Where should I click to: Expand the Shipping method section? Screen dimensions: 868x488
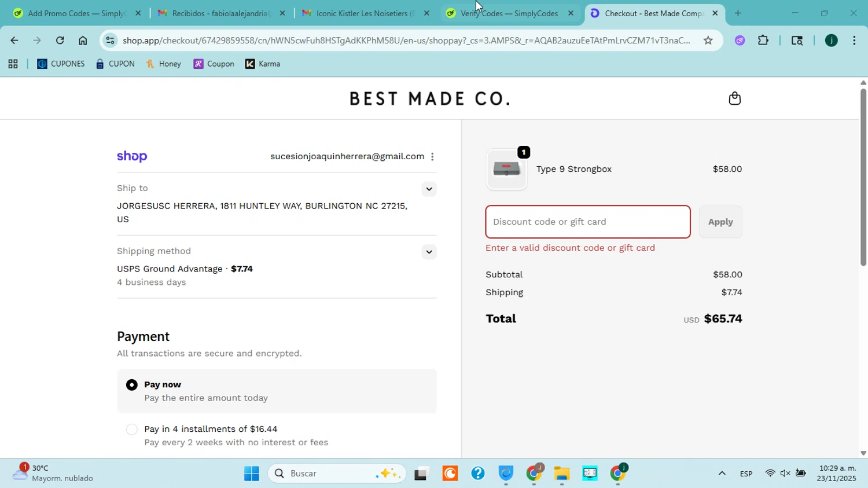[429, 252]
